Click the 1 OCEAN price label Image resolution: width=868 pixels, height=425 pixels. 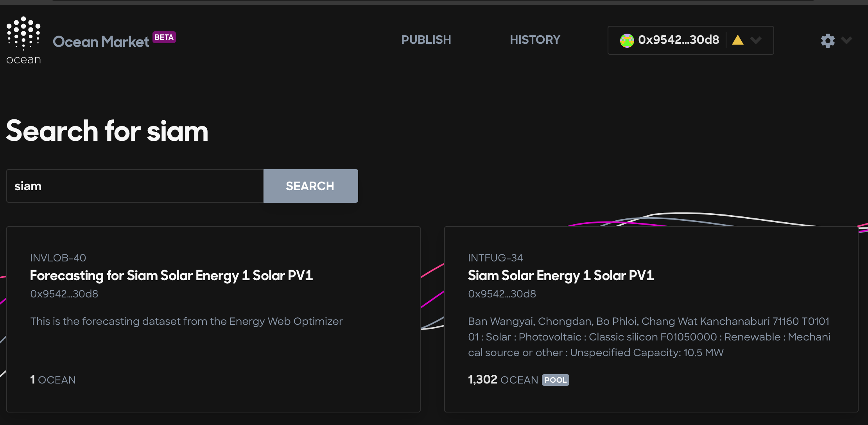53,380
